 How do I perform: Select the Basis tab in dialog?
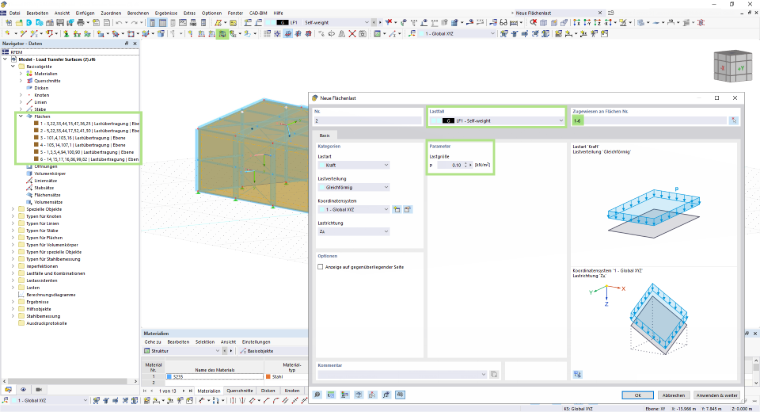324,136
